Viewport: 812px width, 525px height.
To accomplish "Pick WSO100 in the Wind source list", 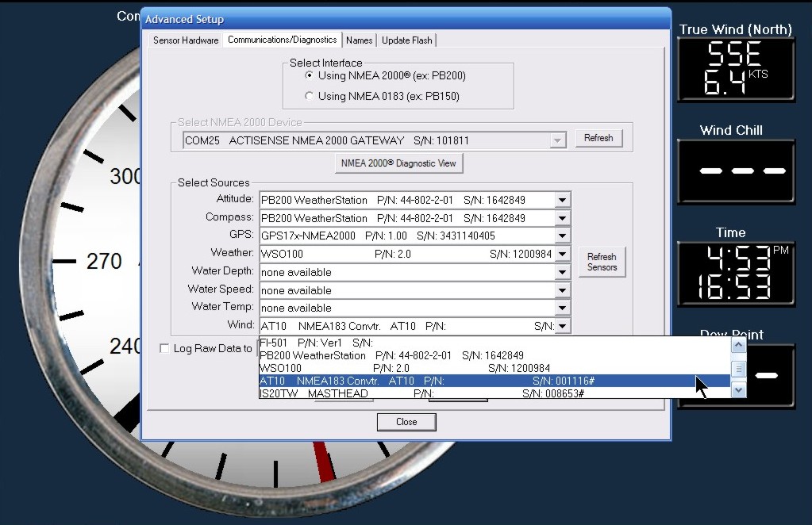I will pyautogui.click(x=495, y=368).
